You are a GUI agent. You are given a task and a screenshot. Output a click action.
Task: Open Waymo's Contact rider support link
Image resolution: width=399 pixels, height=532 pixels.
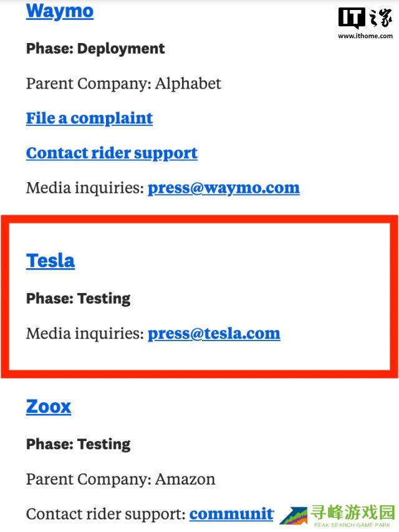(x=112, y=153)
